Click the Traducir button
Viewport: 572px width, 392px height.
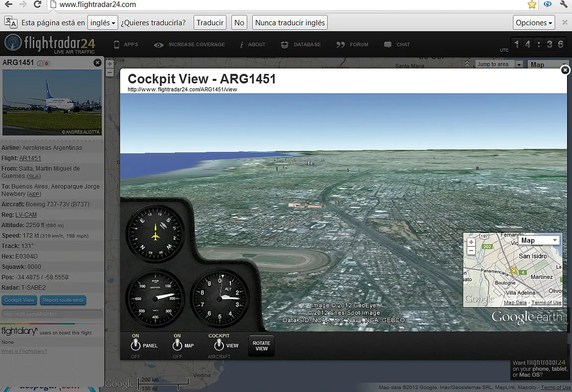point(210,23)
